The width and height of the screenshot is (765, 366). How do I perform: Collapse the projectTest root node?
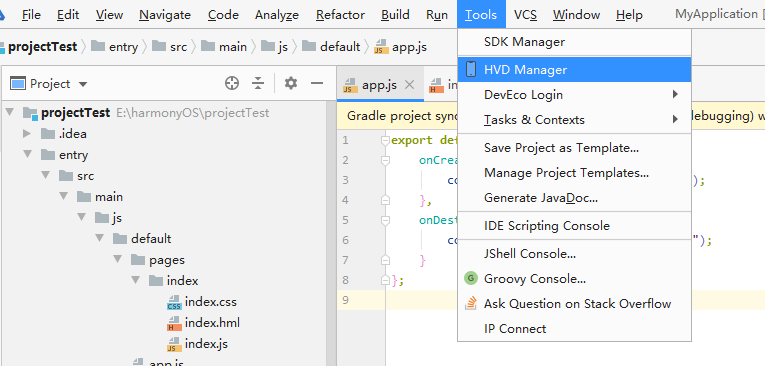[9, 112]
